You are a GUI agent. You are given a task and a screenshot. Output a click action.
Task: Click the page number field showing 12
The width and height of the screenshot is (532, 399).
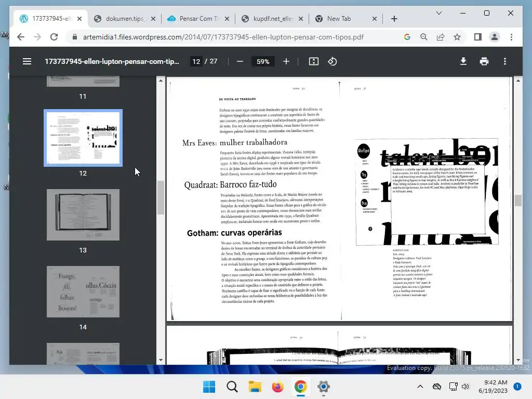196,61
